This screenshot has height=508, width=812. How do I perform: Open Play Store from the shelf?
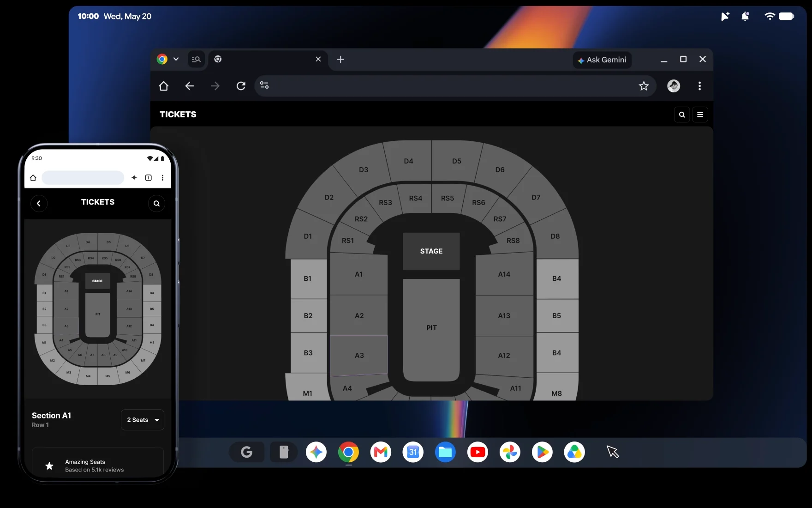click(x=542, y=452)
